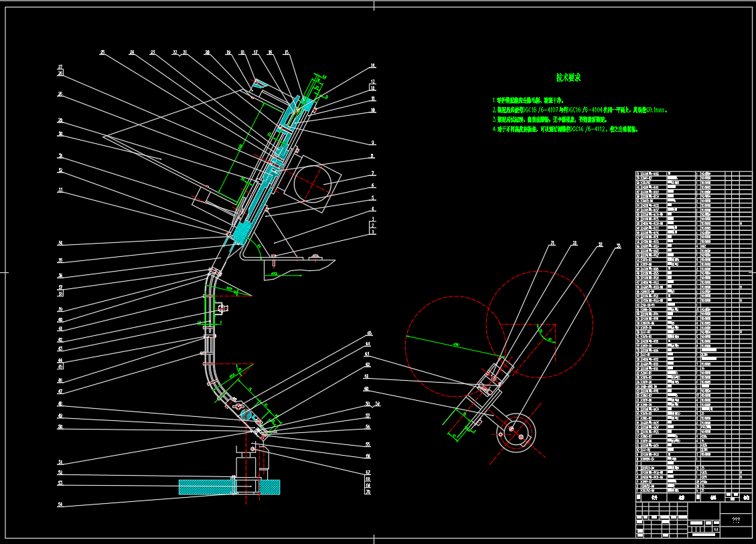Select part callout number 54 at bottom left
This screenshot has width=756, height=544.
click(x=60, y=505)
